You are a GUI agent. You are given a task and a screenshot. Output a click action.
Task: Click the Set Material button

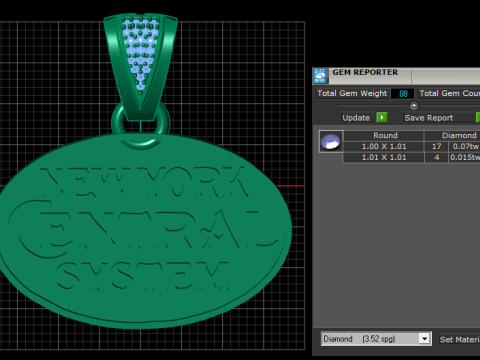pyautogui.click(x=459, y=339)
